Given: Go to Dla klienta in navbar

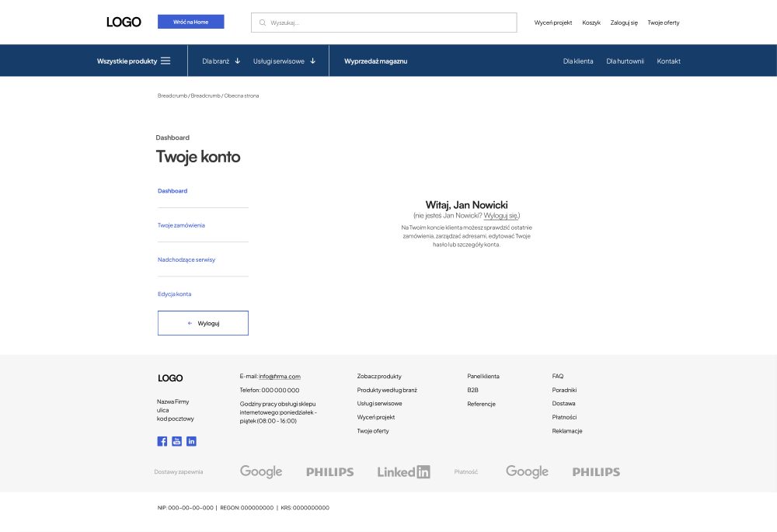Looking at the screenshot, I should pyautogui.click(x=578, y=61).
